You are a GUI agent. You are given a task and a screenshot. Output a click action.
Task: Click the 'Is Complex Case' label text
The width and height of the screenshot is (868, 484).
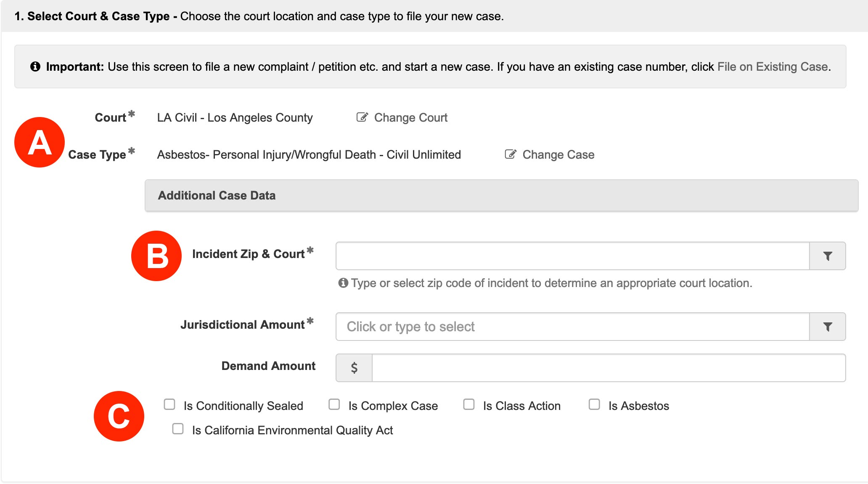click(393, 406)
